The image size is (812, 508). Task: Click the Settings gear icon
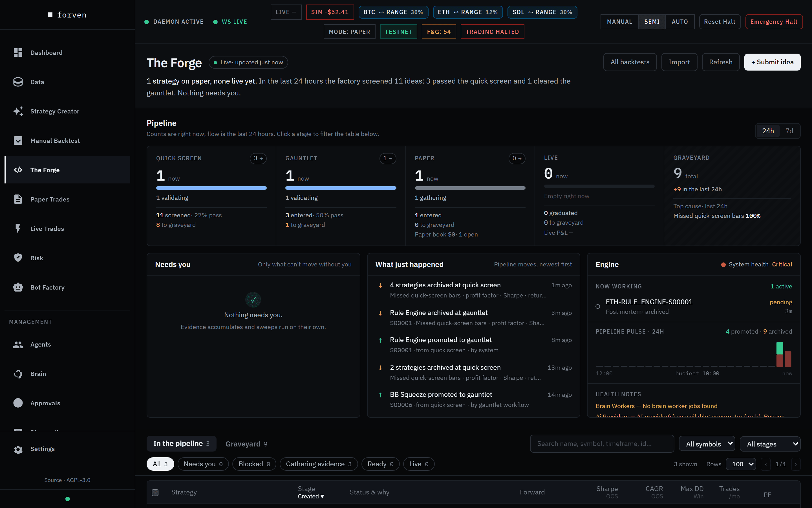click(18, 450)
